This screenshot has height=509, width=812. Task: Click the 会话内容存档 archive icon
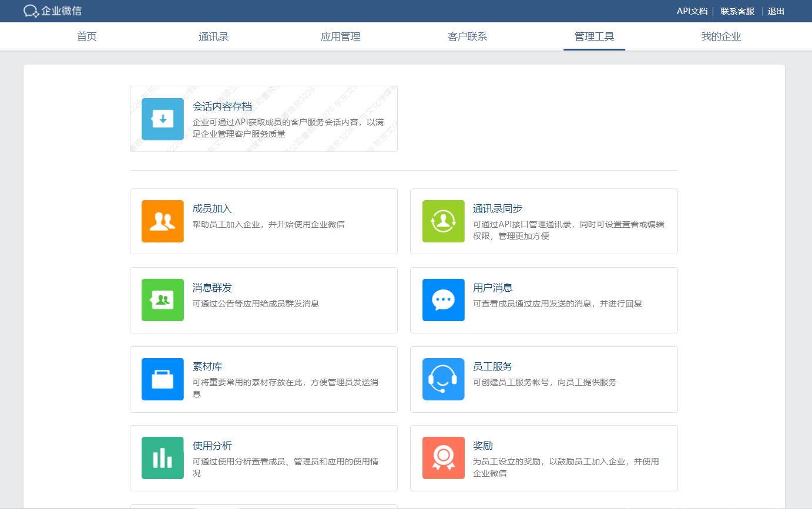[x=163, y=119]
